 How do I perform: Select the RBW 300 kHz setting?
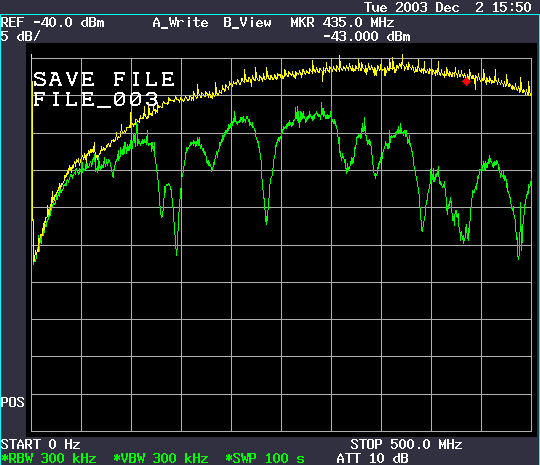(49, 458)
